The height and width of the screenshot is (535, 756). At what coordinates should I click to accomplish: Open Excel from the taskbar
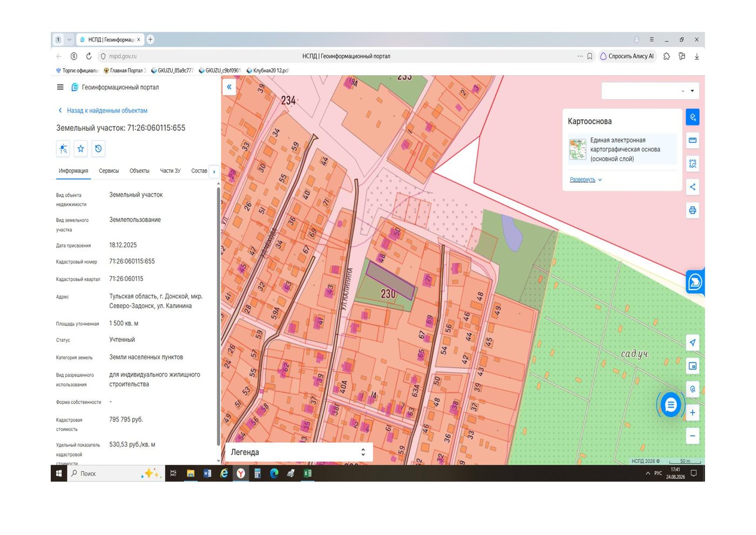(307, 473)
